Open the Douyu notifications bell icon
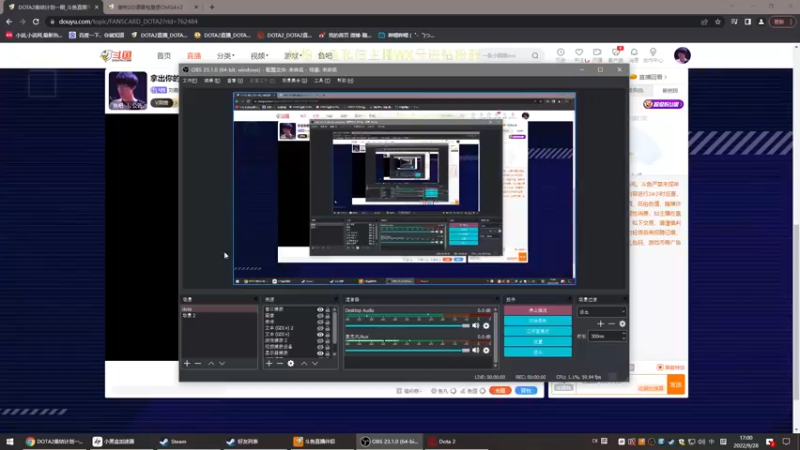Viewport: 800px width, 450px height. pos(634,53)
